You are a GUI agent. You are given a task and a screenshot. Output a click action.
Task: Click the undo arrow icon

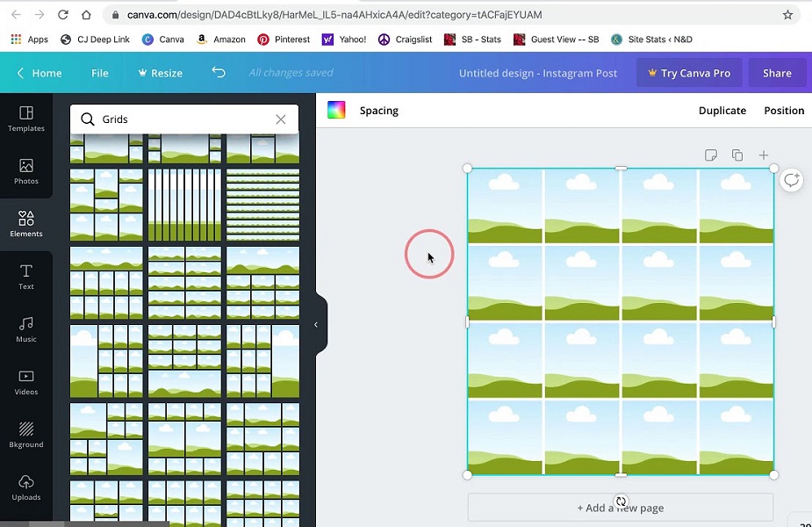[x=219, y=73]
